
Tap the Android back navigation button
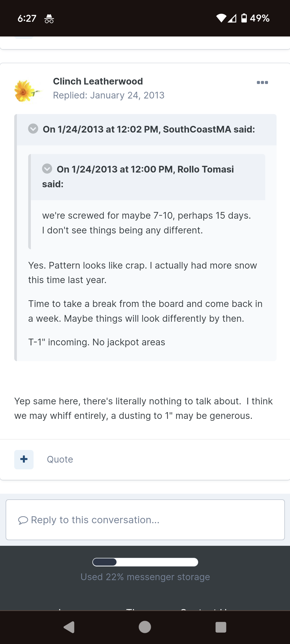(69, 627)
